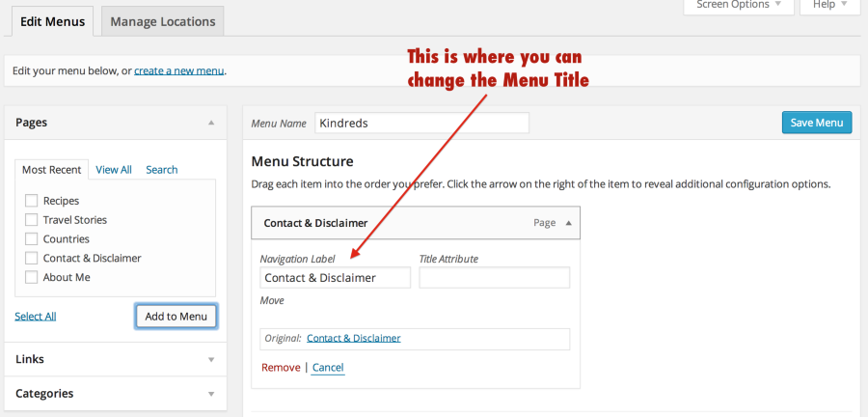This screenshot has height=417, width=868.
Task: Click into the Navigation Label field
Action: pos(336,278)
